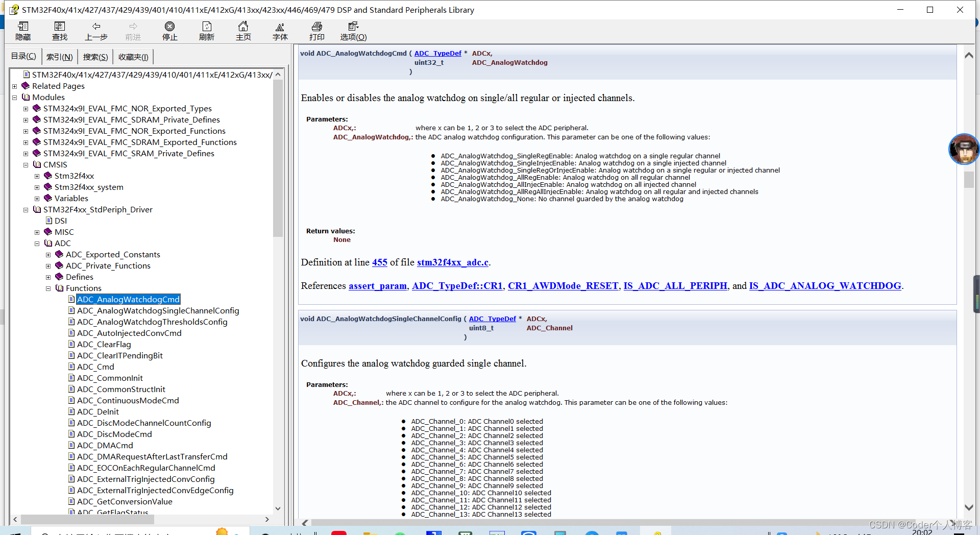Click the Refresh (刷新) toolbar icon
The image size is (980, 535).
click(x=207, y=31)
